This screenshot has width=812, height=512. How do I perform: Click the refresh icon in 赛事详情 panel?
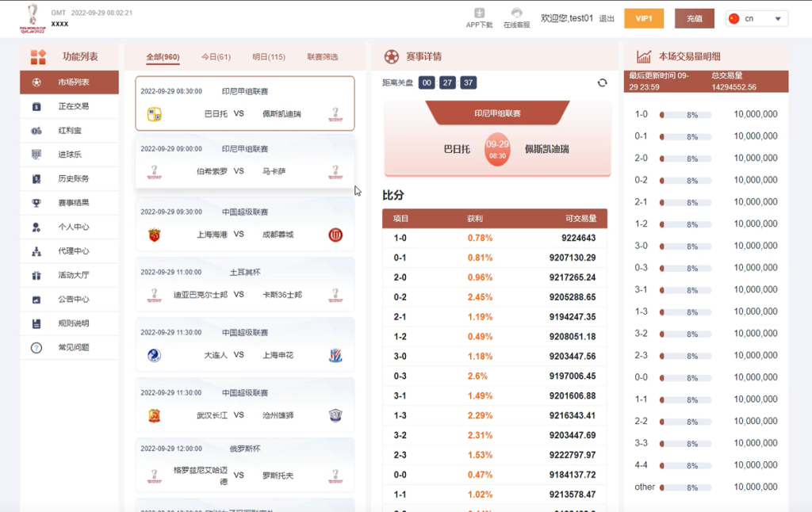coord(603,82)
